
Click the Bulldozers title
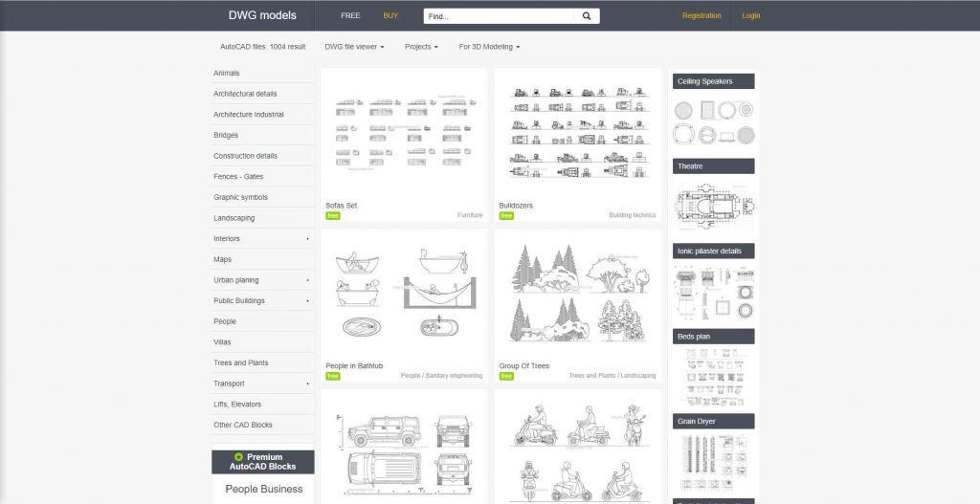click(516, 206)
